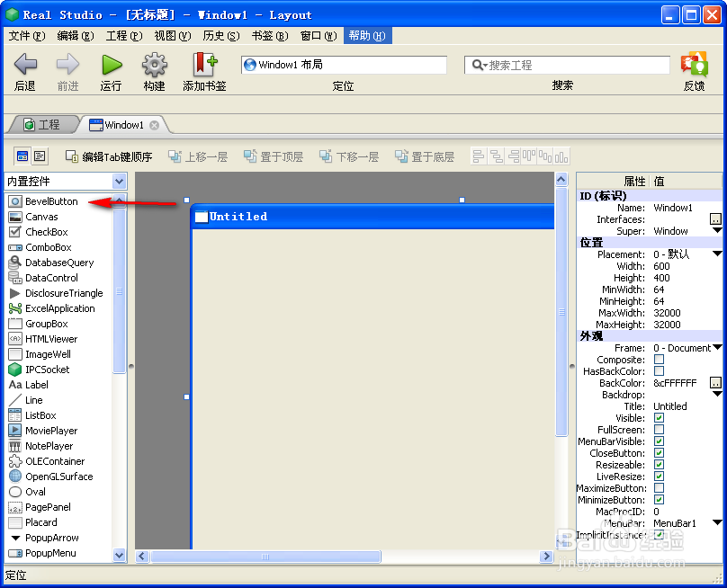Switch to the 工程 tab
727x588 pixels.
[42, 125]
